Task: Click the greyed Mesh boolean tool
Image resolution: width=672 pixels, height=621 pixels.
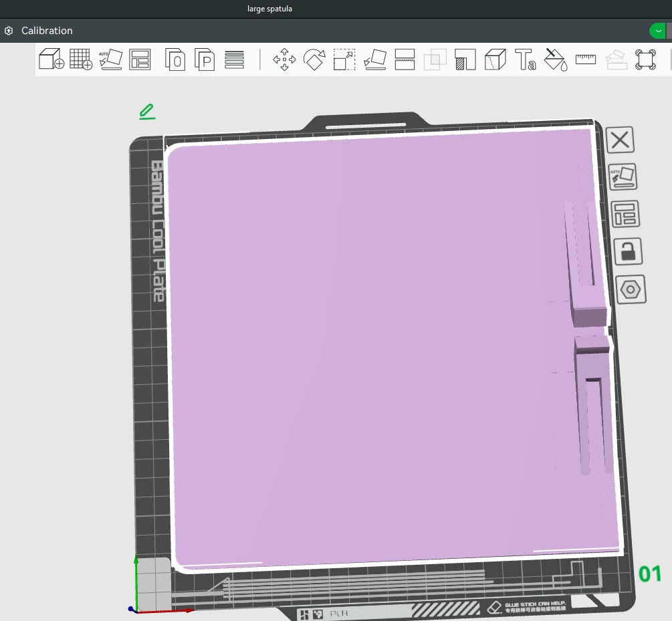Action: point(435,59)
